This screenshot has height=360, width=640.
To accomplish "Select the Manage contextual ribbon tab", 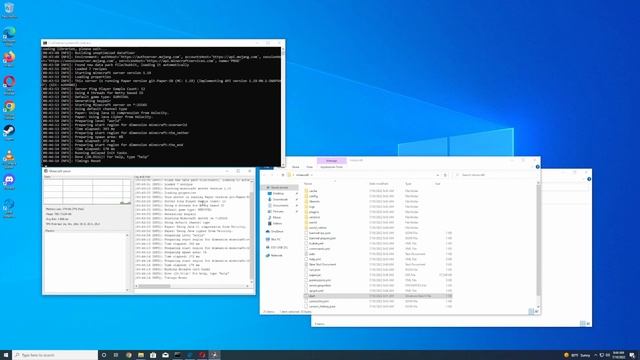I will click(x=331, y=160).
